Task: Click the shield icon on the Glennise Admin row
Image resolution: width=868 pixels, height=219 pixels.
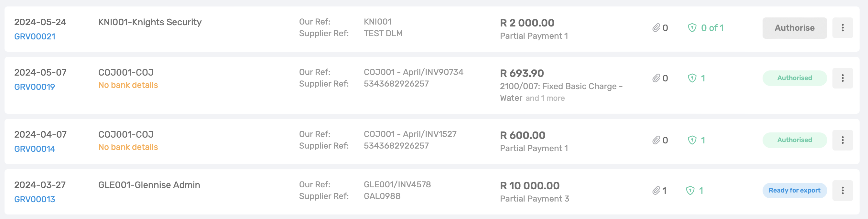Action: (x=690, y=191)
